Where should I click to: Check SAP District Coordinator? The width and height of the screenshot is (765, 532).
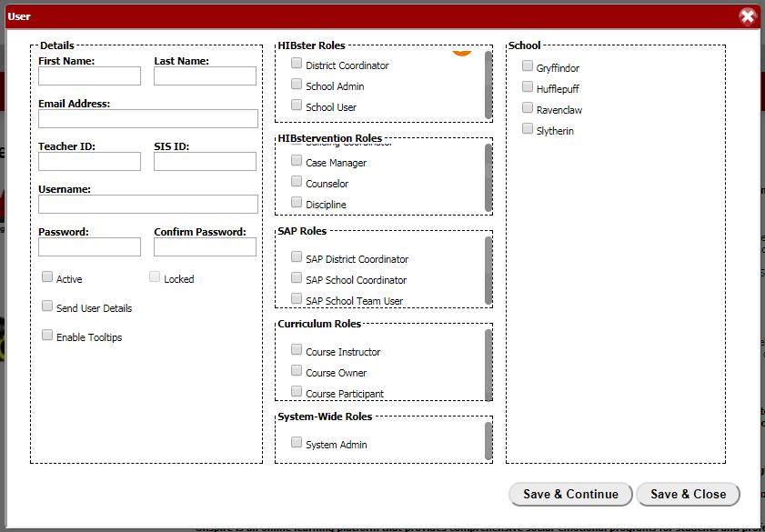(297, 256)
